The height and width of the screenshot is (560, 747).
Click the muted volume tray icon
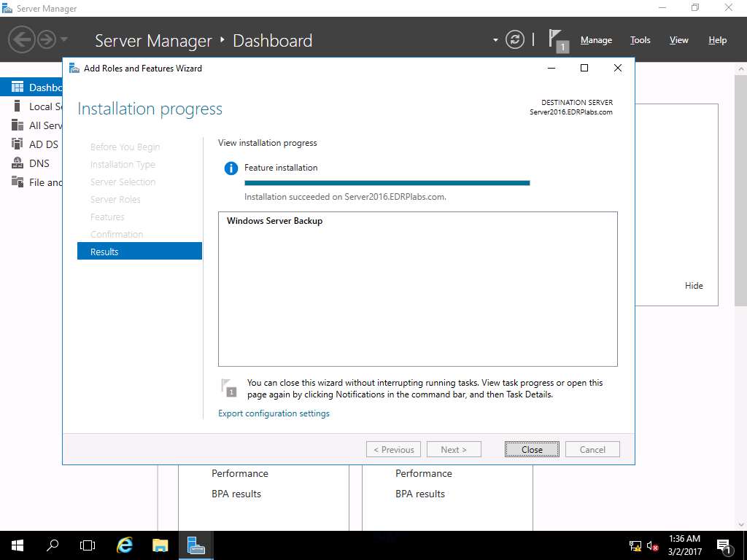(653, 546)
